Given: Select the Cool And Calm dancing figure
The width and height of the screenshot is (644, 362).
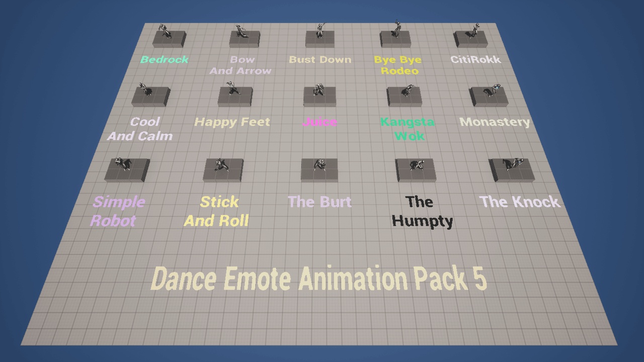Looking at the screenshot, I should 145,89.
